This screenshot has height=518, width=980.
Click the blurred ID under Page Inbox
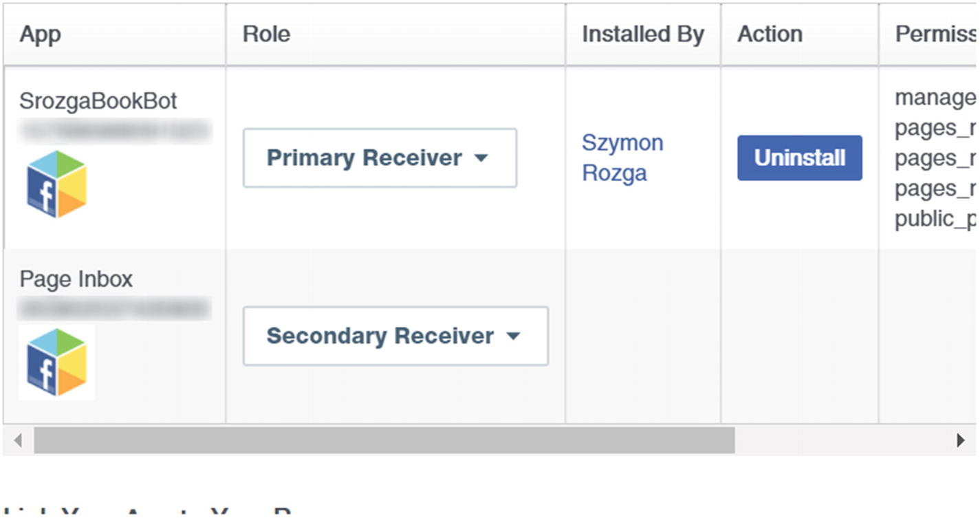point(114,307)
